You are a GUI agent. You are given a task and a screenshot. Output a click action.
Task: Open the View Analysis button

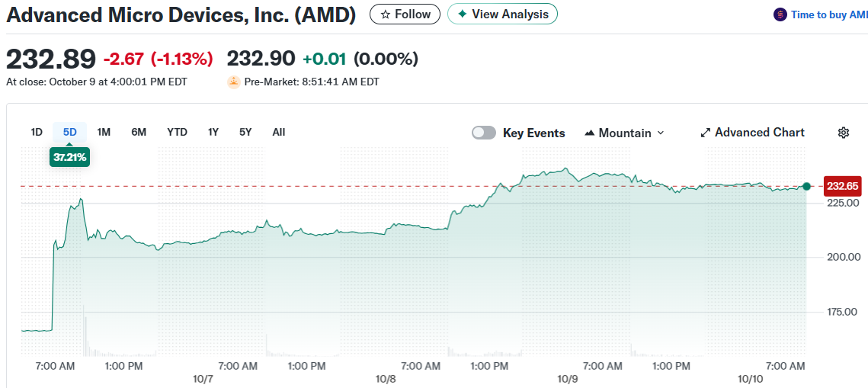(x=502, y=14)
